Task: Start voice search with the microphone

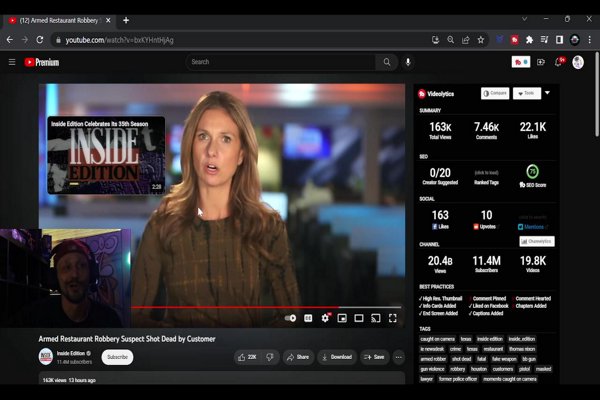Action: coord(408,62)
